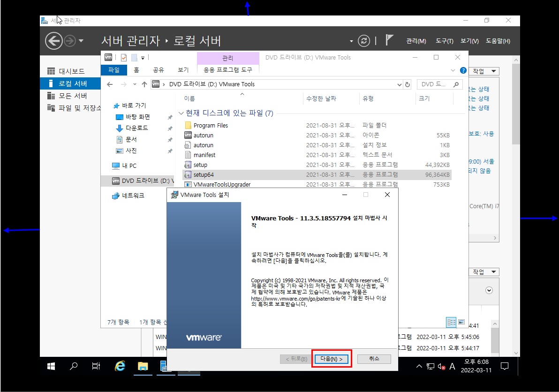Switch Explorer to details view icon
559x392 pixels.
[x=451, y=323]
